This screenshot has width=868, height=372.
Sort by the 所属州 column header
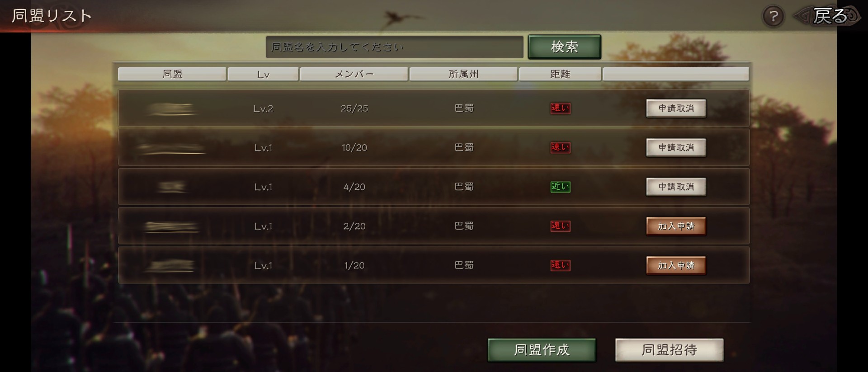tap(463, 74)
